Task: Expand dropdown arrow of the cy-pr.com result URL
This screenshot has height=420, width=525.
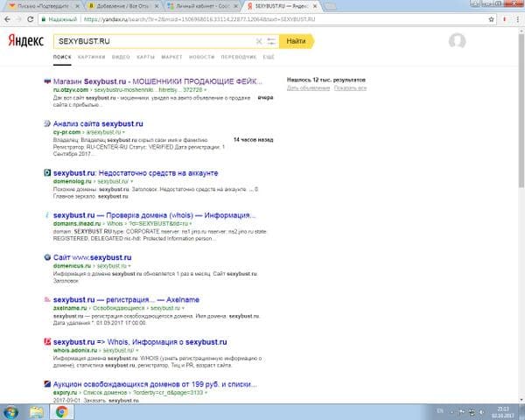Action: click(123, 132)
